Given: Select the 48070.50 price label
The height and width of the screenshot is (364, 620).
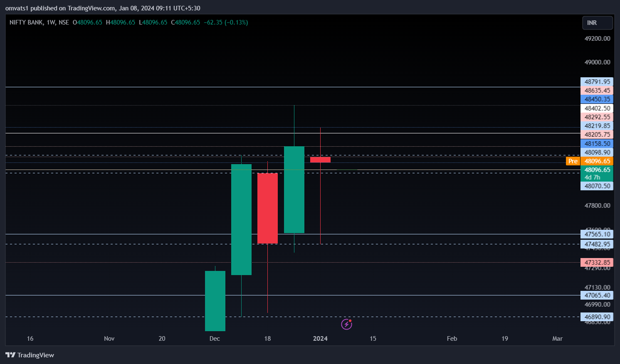Looking at the screenshot, I should click(597, 186).
